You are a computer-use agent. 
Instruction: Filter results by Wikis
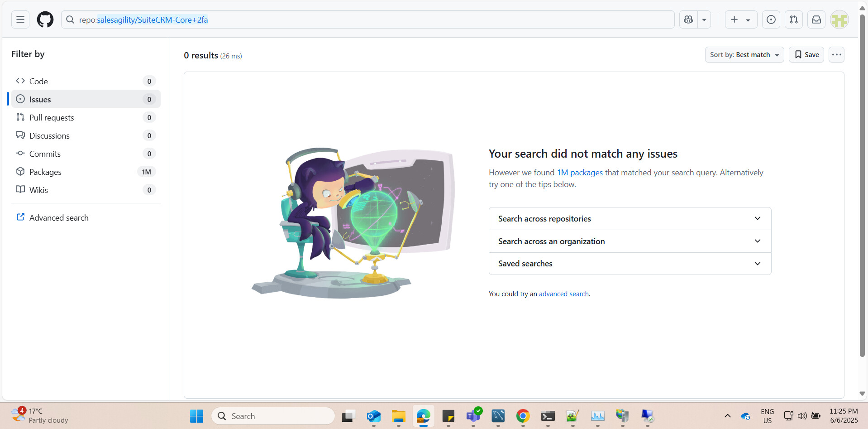pos(86,190)
